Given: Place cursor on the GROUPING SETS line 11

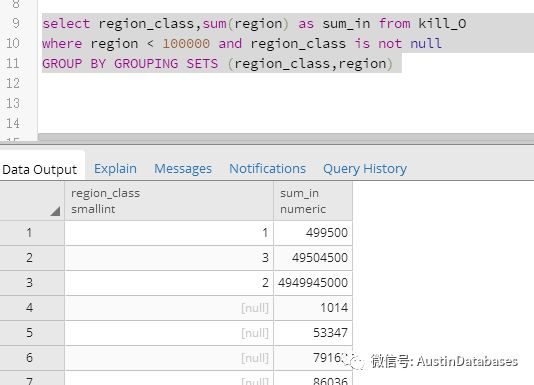Looking at the screenshot, I should 217,64.
